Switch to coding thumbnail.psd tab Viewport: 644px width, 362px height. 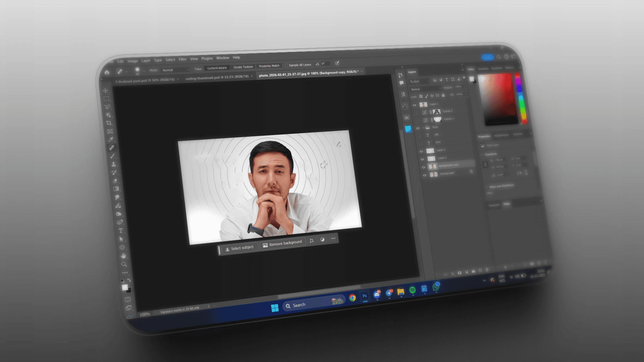coord(217,77)
